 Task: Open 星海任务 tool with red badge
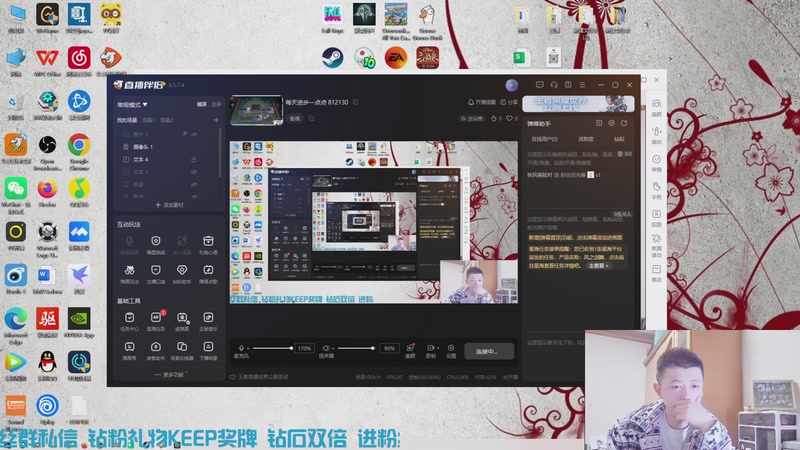click(x=156, y=321)
